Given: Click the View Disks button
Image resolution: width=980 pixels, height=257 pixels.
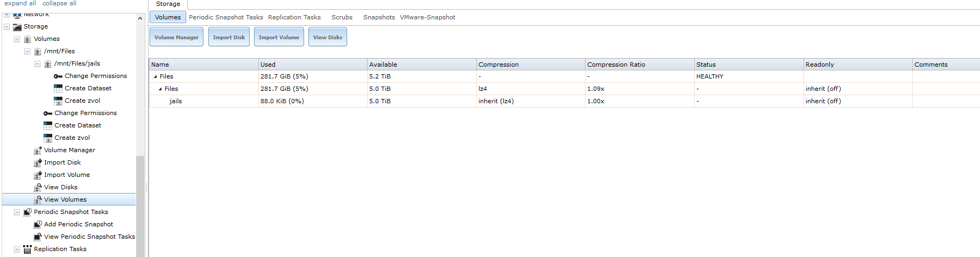Looking at the screenshot, I should [328, 37].
